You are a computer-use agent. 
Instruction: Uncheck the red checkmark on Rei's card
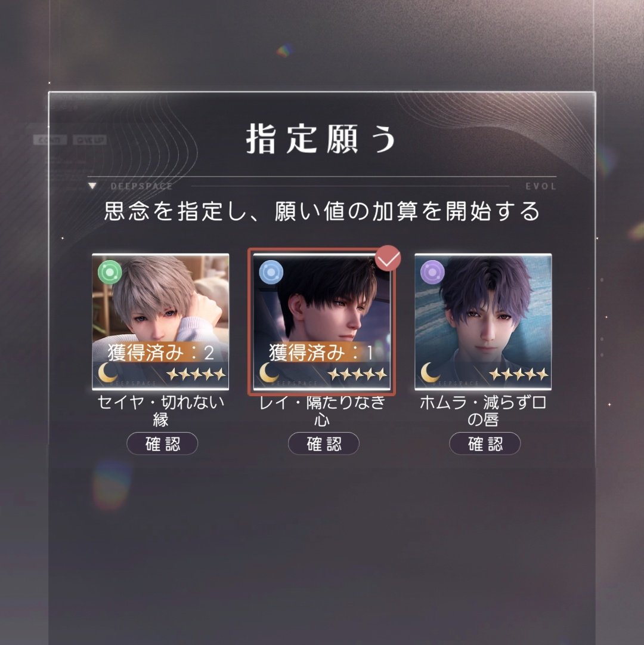(388, 258)
